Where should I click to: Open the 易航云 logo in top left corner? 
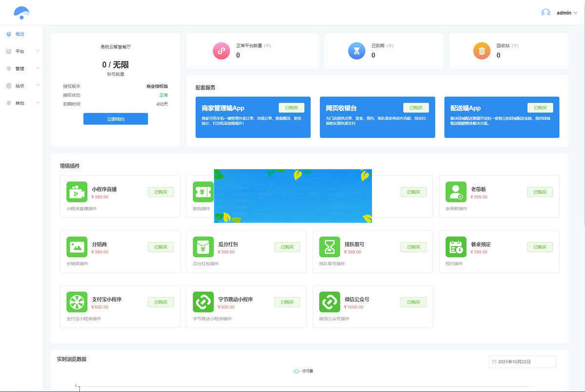20,12
